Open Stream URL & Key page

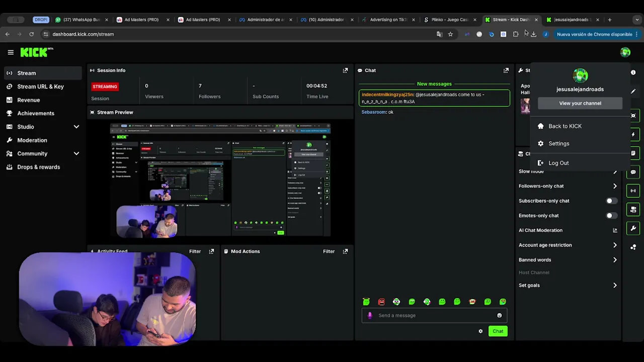point(43,86)
